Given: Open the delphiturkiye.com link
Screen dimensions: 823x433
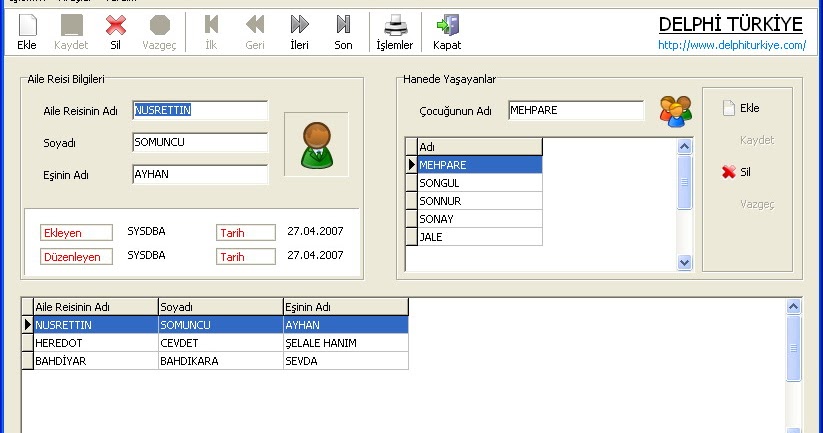Looking at the screenshot, I should click(x=732, y=45).
